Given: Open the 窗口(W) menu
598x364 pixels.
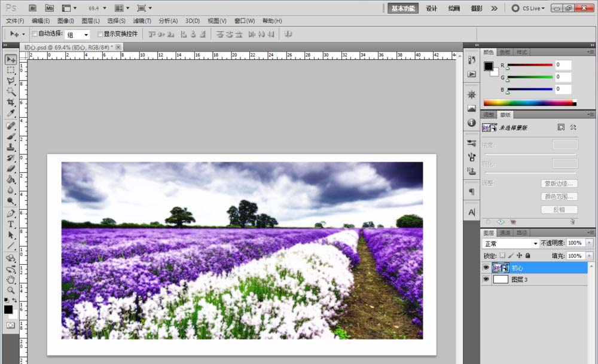Looking at the screenshot, I should (x=245, y=21).
